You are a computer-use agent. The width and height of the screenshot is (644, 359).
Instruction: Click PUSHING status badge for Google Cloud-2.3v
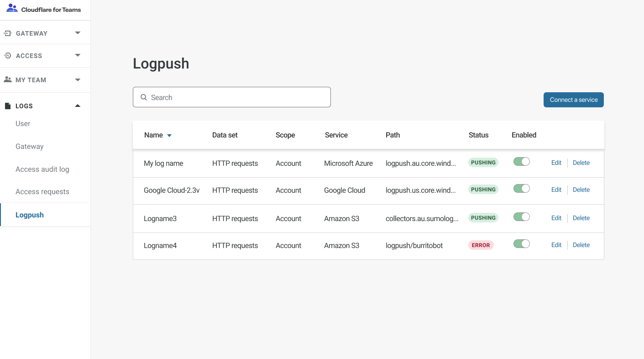(483, 190)
